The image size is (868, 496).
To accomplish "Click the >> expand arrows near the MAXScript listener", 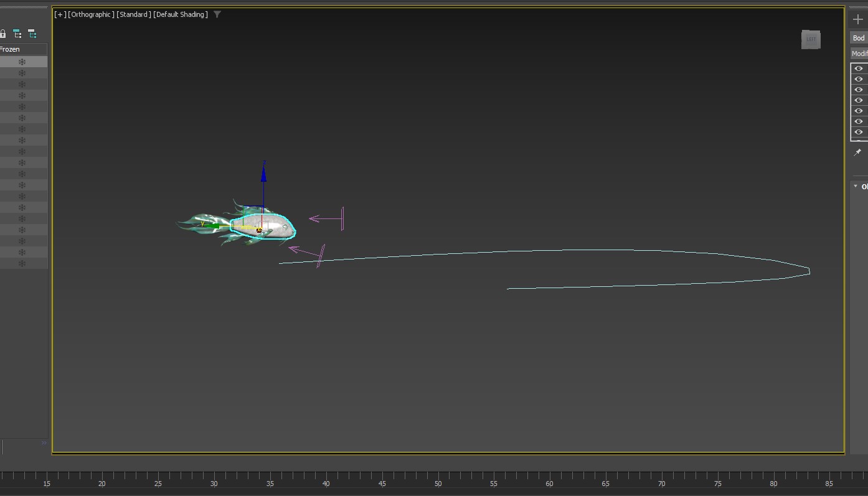I will tap(44, 442).
